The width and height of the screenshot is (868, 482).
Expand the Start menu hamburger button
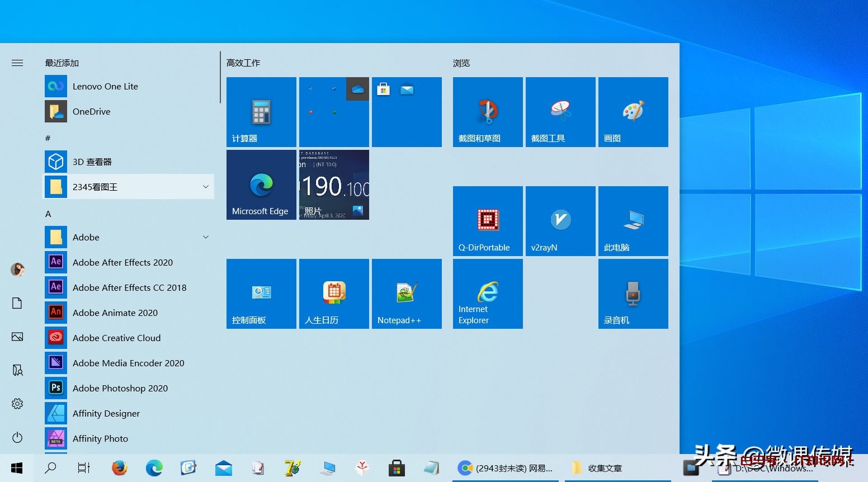[17, 63]
